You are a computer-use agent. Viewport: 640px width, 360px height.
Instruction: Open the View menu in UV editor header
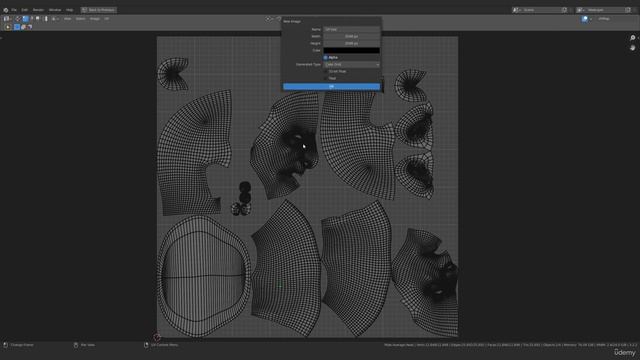67,19
